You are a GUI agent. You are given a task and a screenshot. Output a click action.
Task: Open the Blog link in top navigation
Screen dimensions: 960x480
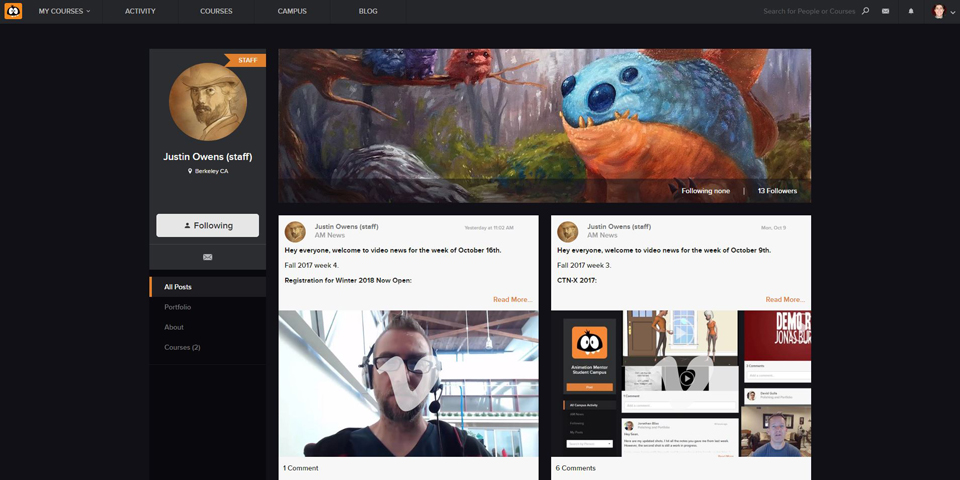(x=368, y=11)
